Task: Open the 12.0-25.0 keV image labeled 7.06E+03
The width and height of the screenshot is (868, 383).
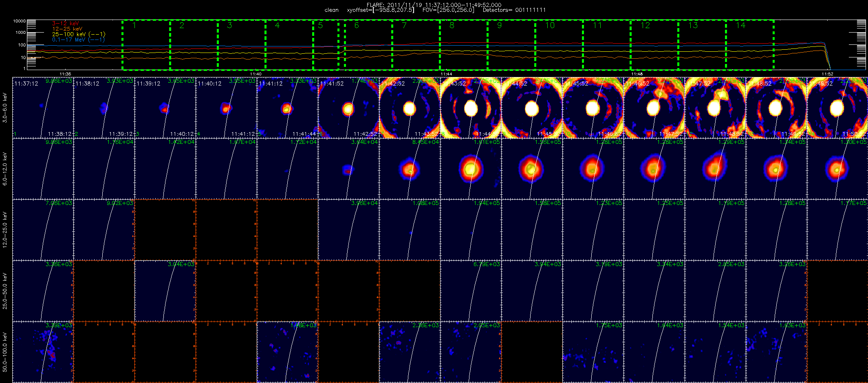Action: tap(43, 230)
